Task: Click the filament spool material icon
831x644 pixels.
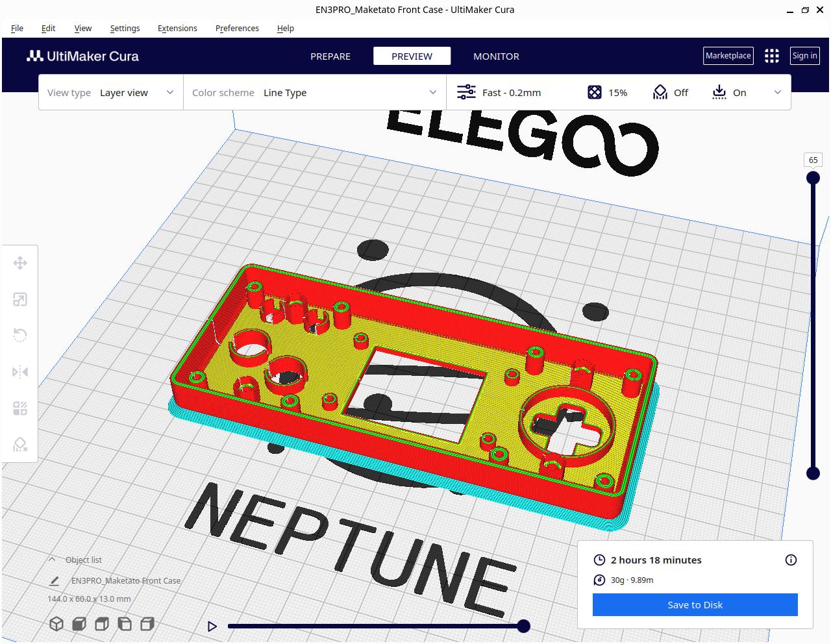Action: click(599, 580)
